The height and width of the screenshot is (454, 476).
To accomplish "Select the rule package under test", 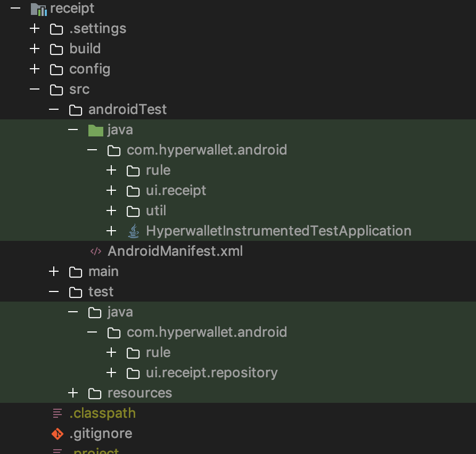I will click(x=158, y=352).
